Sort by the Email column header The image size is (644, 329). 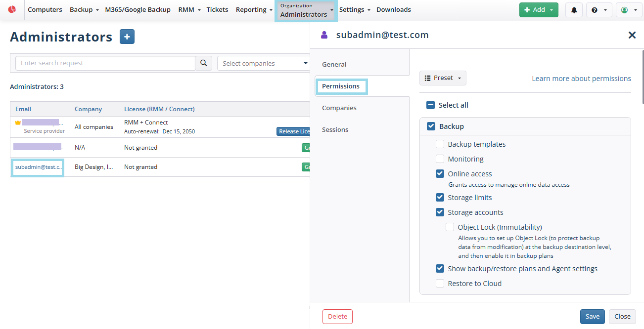[23, 109]
